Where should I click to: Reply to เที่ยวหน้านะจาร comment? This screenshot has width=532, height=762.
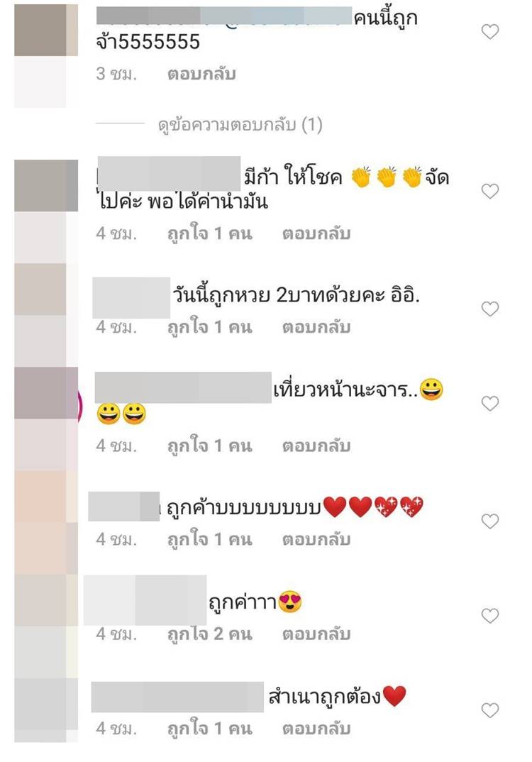[316, 446]
